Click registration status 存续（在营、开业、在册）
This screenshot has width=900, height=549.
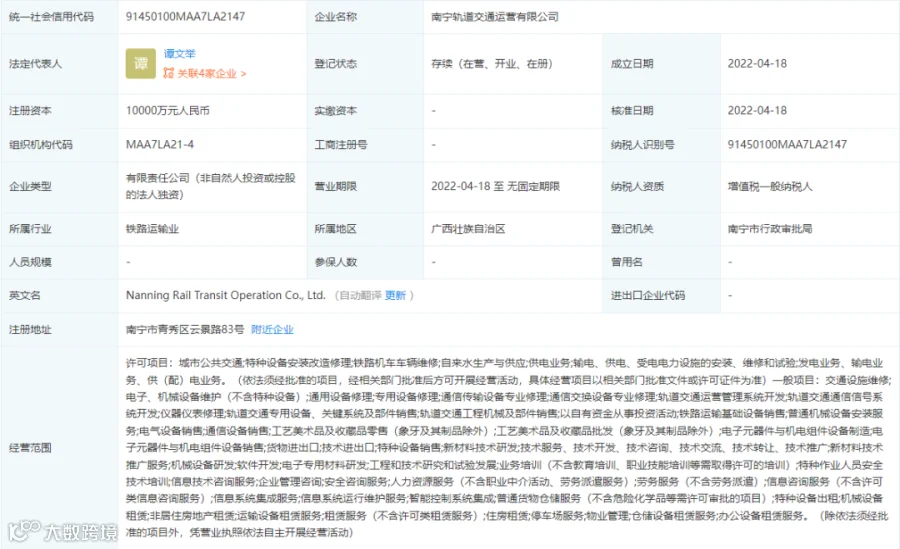tap(492, 64)
